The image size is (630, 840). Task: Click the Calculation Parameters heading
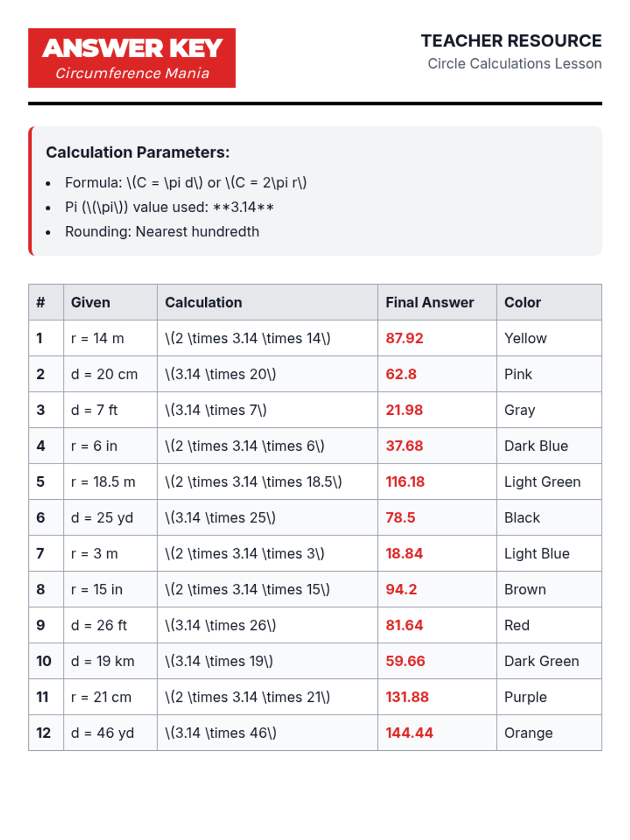[x=138, y=152]
